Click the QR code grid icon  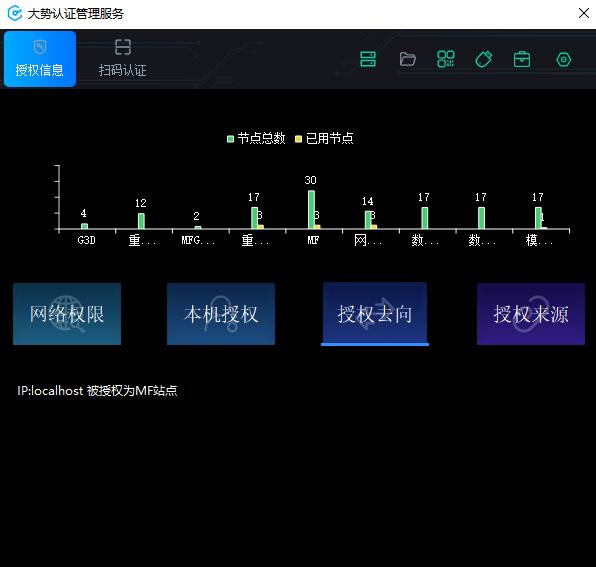[446, 59]
